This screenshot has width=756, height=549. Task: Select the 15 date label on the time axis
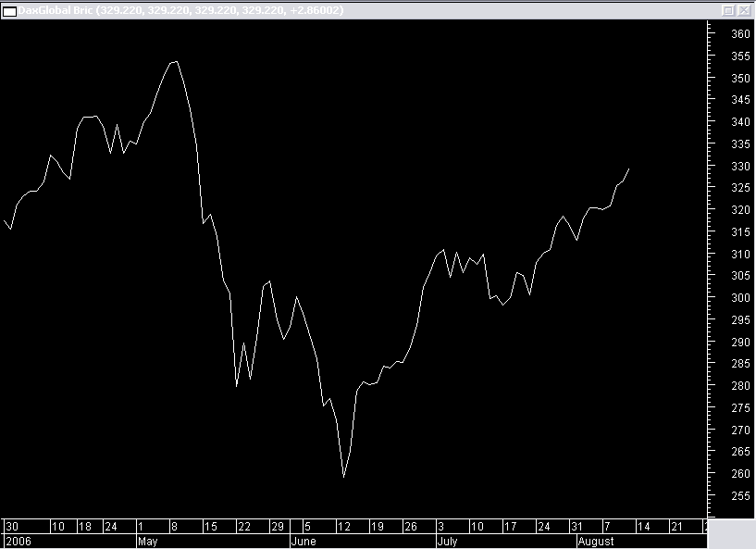coord(211,527)
